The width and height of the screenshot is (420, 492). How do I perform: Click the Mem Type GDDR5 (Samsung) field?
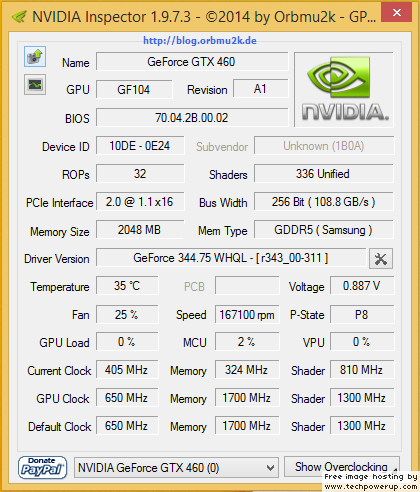click(x=324, y=230)
